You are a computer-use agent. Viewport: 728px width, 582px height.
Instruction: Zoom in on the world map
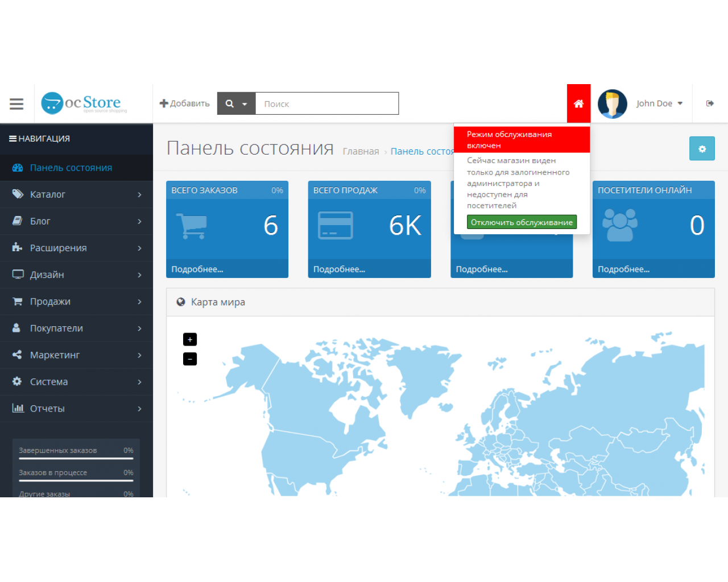point(190,339)
